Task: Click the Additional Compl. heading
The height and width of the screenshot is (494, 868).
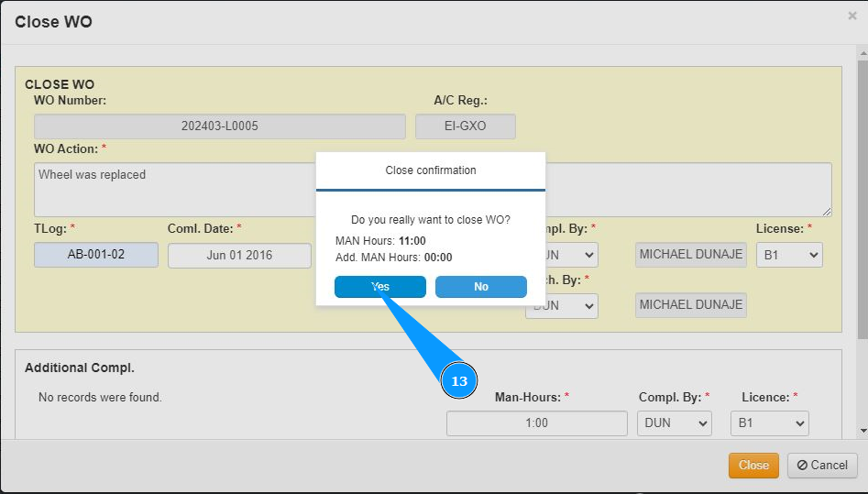Action: [80, 368]
